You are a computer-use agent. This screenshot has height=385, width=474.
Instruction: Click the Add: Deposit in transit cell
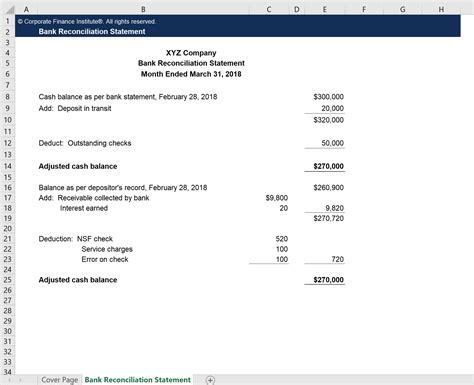(75, 108)
